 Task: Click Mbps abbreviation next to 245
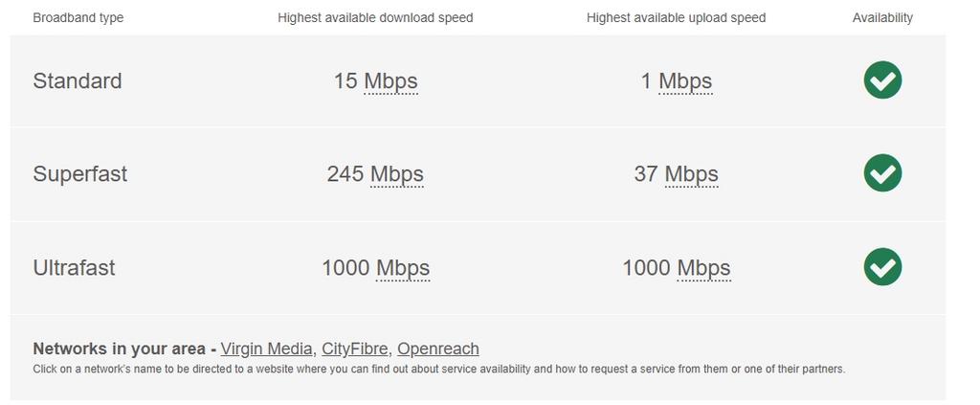(x=397, y=174)
